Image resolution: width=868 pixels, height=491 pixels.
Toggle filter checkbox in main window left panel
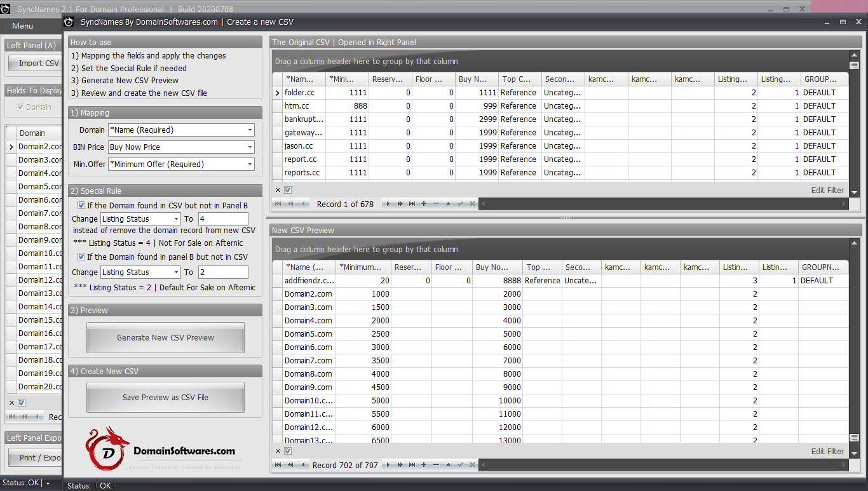pos(22,403)
